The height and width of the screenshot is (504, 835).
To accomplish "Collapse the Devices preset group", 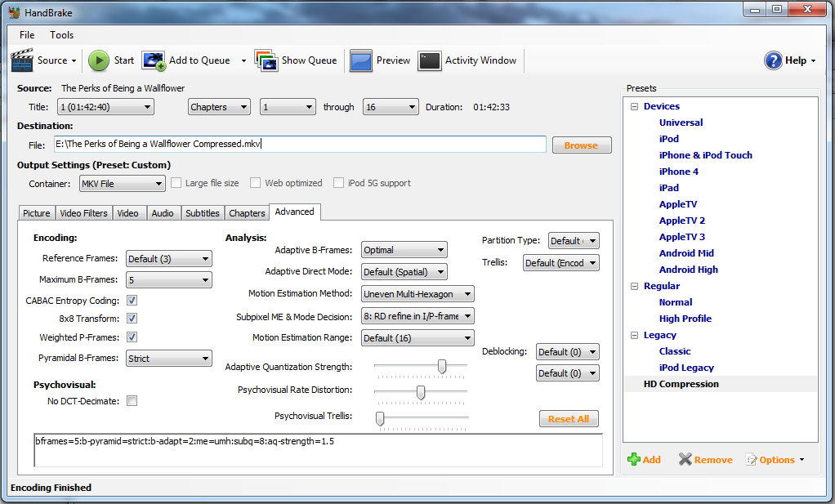I will [634, 106].
